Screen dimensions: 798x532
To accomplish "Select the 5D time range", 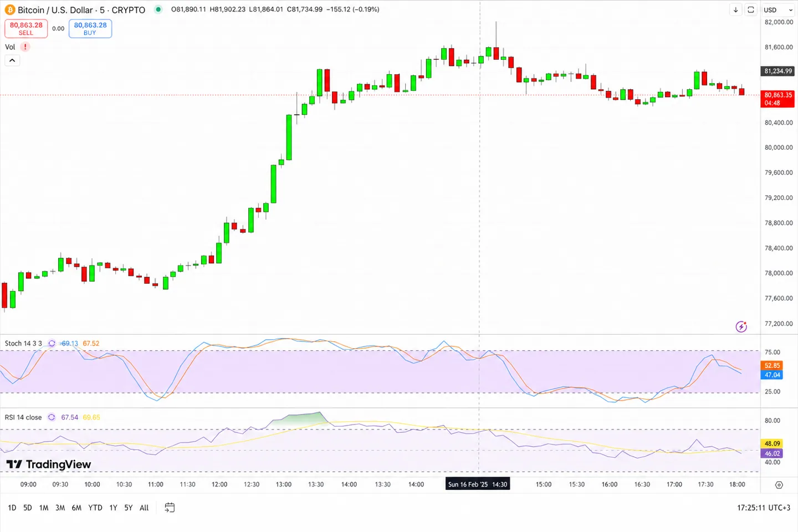I will point(28,508).
